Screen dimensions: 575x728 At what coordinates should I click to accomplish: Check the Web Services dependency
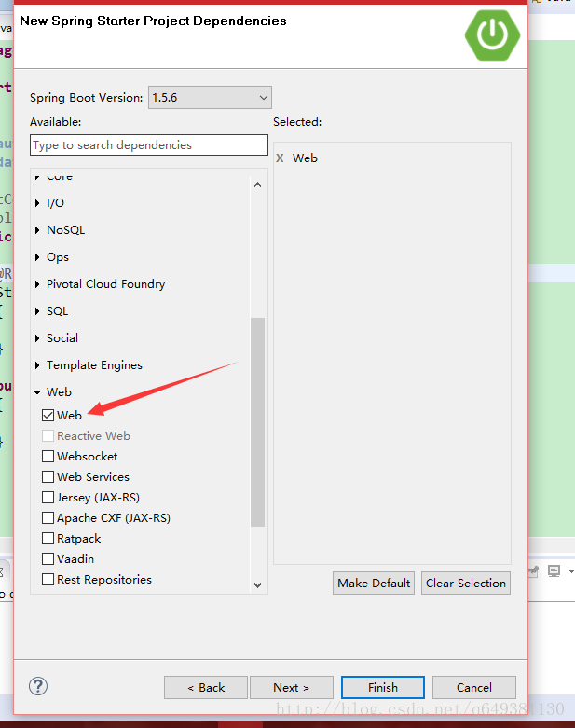48,477
